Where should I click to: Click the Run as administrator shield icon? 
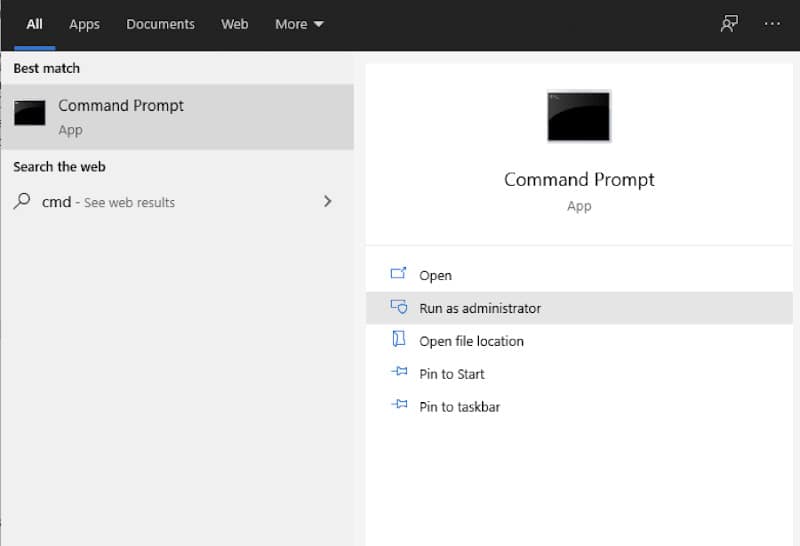point(398,306)
